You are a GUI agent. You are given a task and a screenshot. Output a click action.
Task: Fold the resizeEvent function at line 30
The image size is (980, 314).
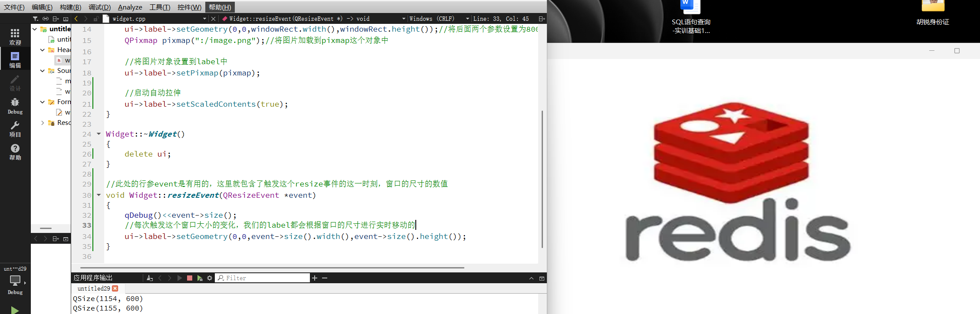click(99, 195)
